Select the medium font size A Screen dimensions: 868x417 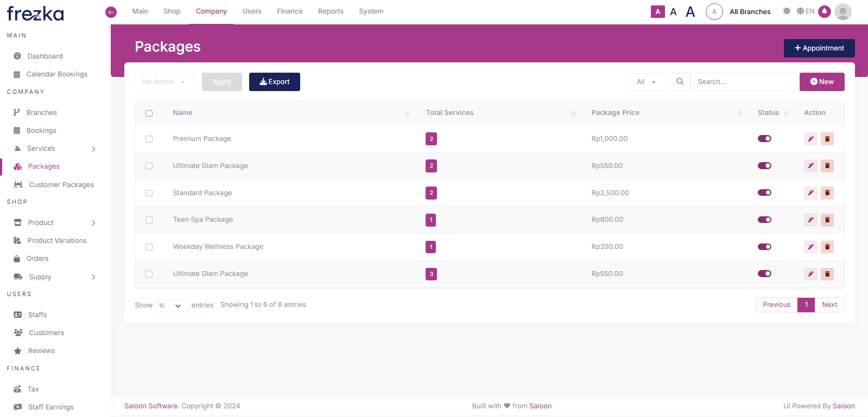(673, 12)
